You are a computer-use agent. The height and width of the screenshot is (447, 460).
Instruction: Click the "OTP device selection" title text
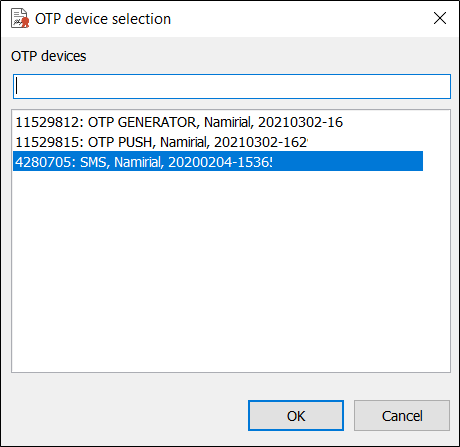tap(103, 19)
